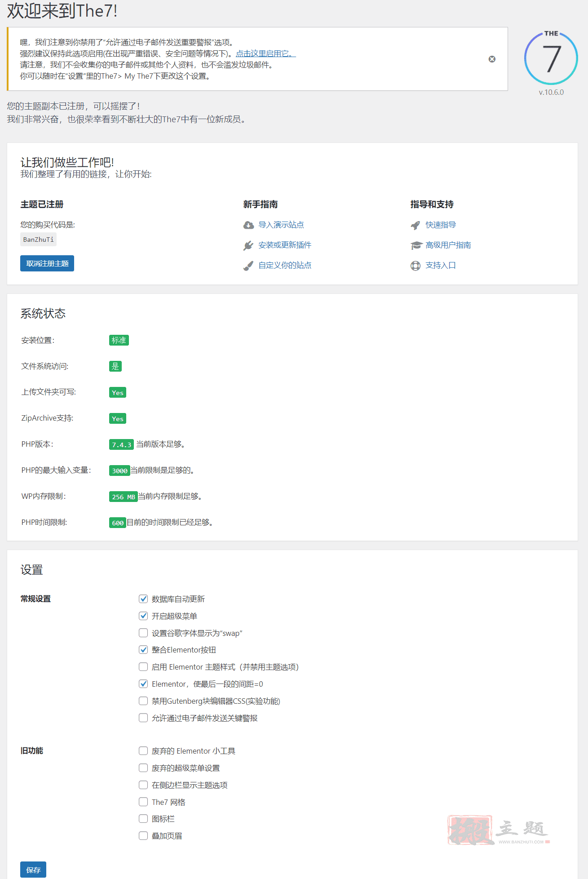The width and height of the screenshot is (588, 879).
Task: Enable 禁用Gutenberg块编辑器CSS checkbox
Action: click(x=143, y=701)
